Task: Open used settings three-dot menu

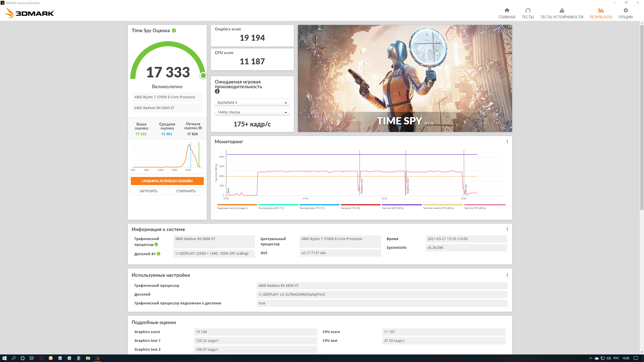Action: 507,275
